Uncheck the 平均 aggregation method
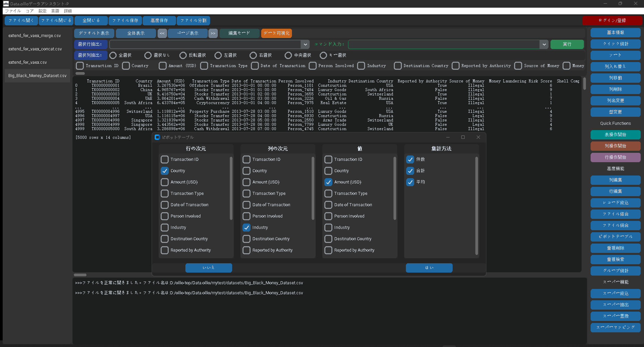This screenshot has height=347, width=644. click(x=410, y=182)
